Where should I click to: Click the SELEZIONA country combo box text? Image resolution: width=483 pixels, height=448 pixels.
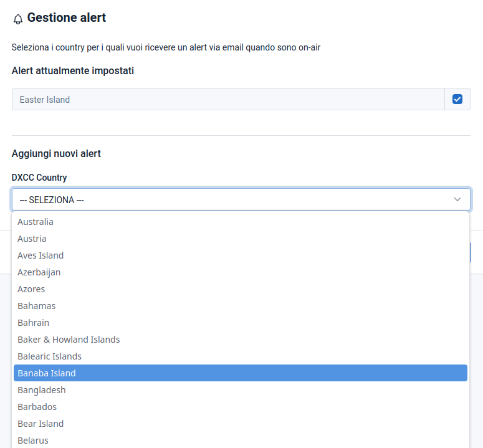tap(52, 200)
